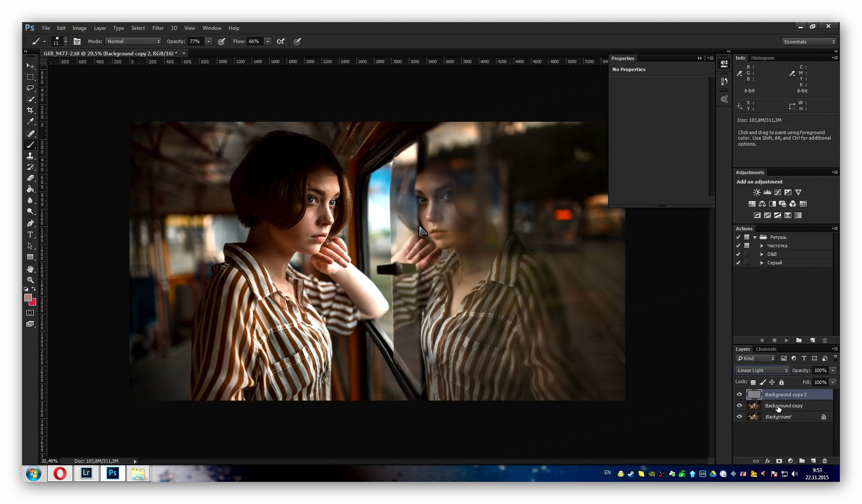Click the background color swatch
Image resolution: width=862 pixels, height=504 pixels.
(x=34, y=303)
